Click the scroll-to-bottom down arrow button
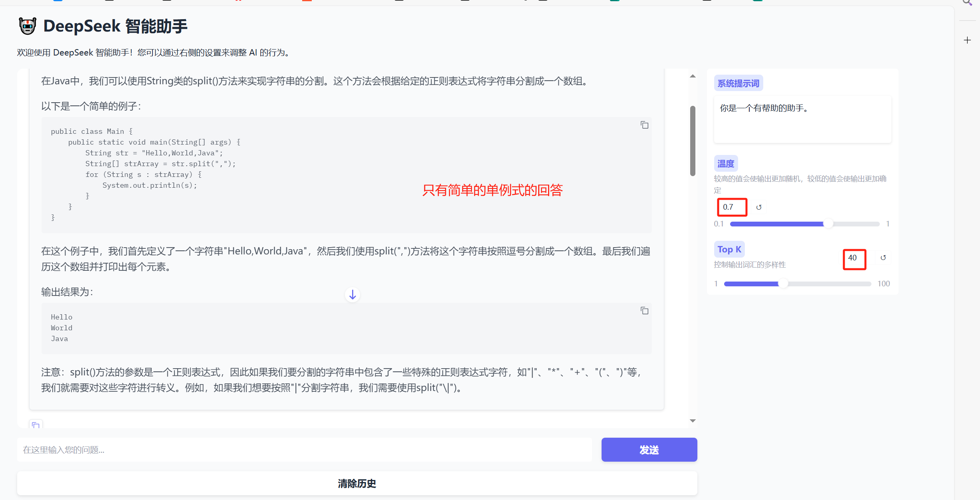Viewport: 980px width, 500px height. click(x=352, y=295)
